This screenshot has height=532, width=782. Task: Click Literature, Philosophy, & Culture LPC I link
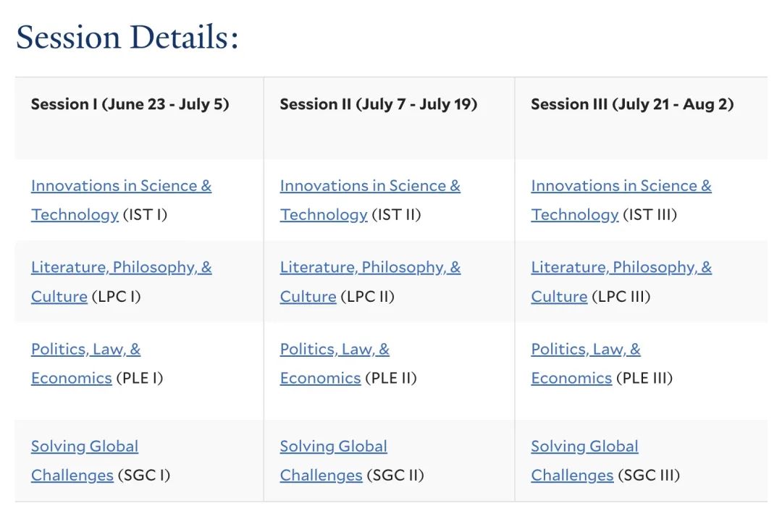(121, 282)
